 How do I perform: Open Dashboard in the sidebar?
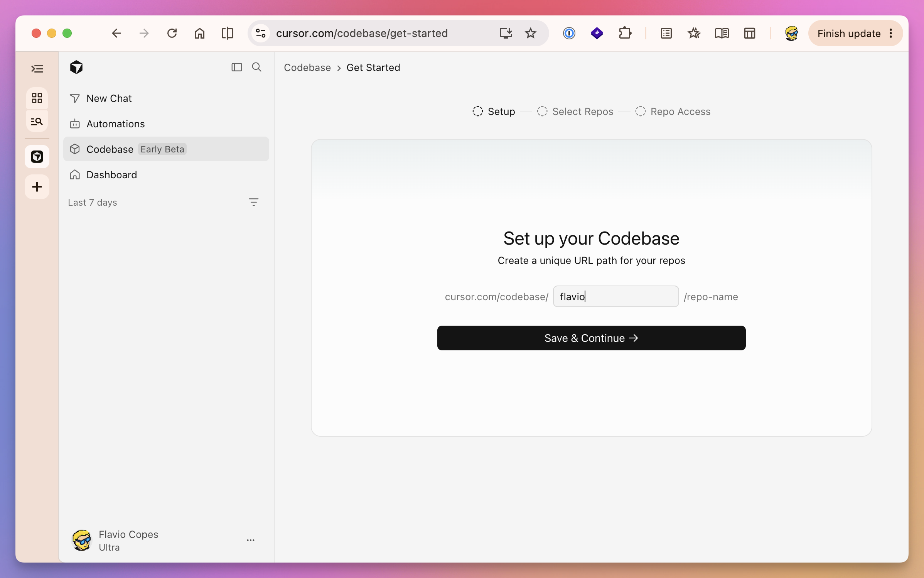(x=166, y=175)
